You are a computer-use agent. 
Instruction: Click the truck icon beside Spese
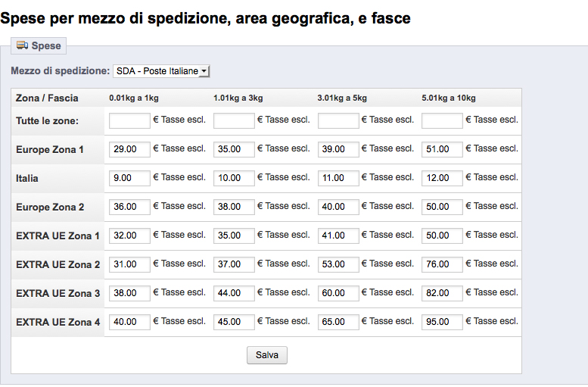[x=22, y=45]
